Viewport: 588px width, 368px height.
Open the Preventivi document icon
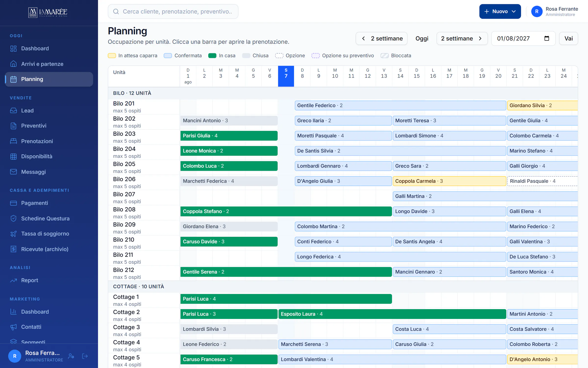pyautogui.click(x=13, y=126)
